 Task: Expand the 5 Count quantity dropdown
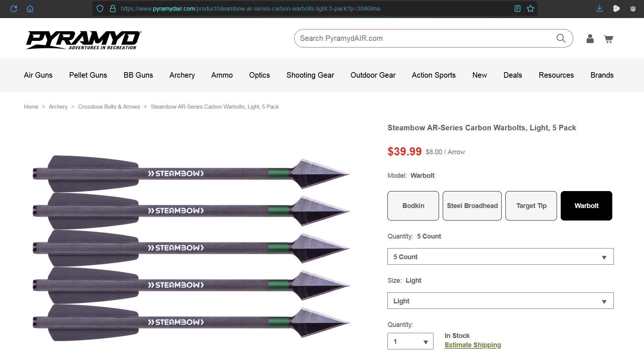click(x=501, y=257)
